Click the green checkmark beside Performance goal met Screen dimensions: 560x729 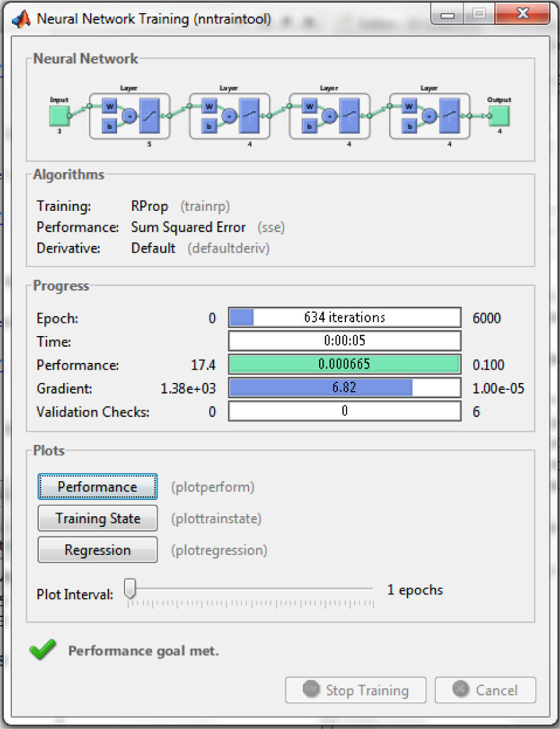[x=43, y=651]
